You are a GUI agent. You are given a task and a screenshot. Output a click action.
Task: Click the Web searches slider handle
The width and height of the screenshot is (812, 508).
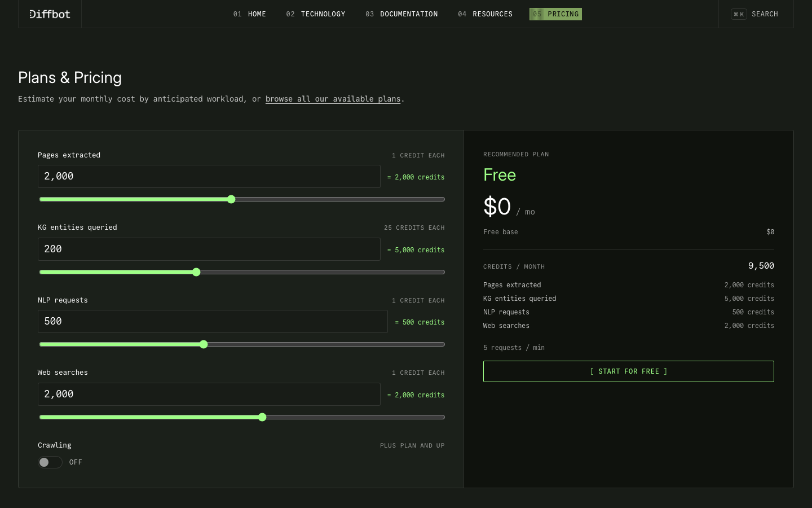tap(262, 417)
